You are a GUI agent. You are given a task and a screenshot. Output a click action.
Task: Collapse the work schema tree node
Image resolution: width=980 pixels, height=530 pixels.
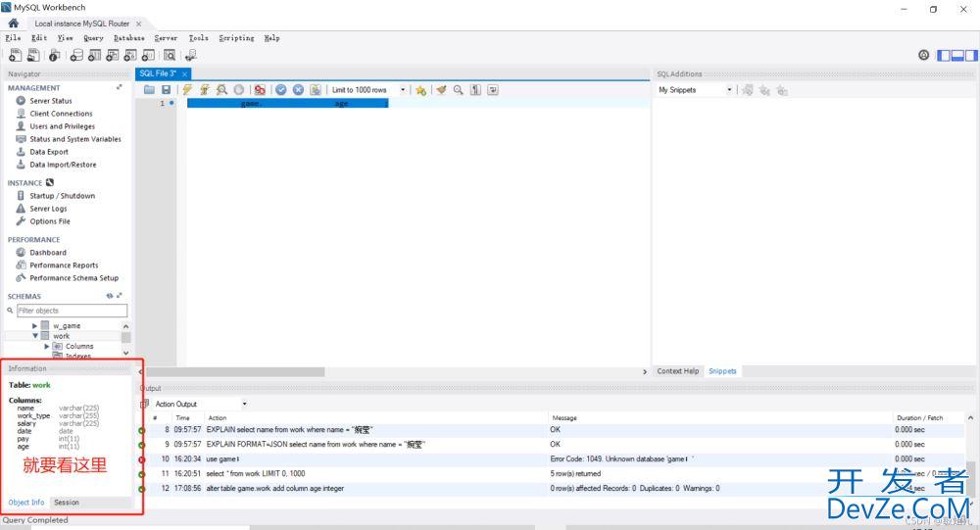coord(35,336)
